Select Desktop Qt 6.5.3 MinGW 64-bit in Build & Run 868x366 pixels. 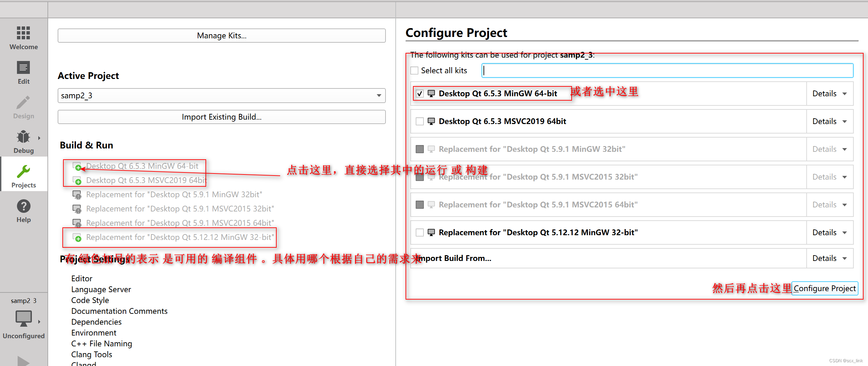coord(142,166)
